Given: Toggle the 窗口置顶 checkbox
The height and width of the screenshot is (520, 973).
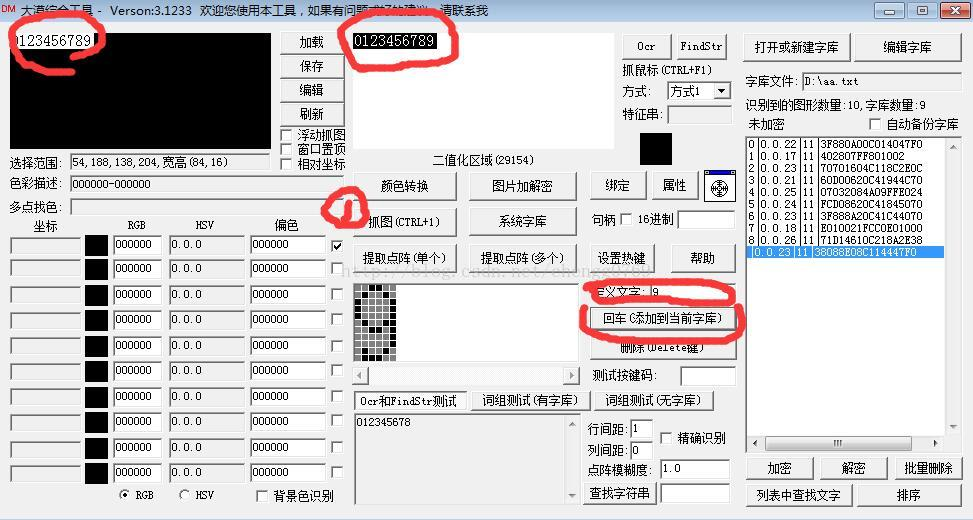Looking at the screenshot, I should pyautogui.click(x=287, y=149).
